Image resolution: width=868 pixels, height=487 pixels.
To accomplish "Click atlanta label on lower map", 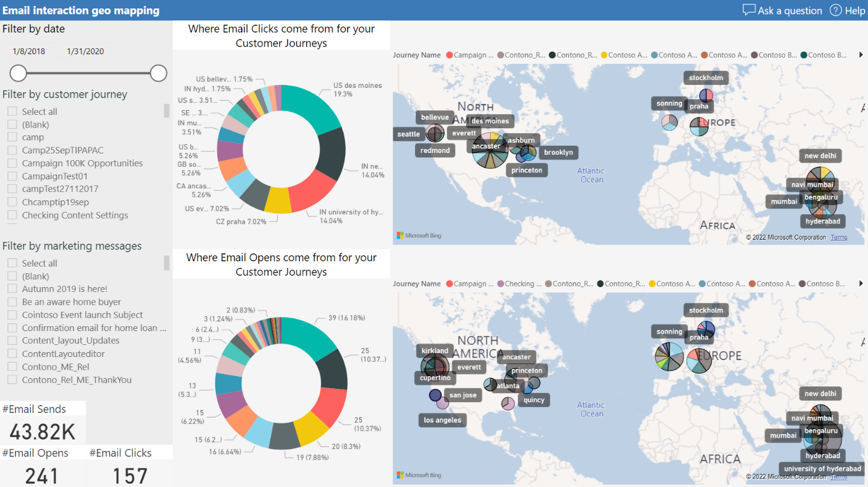I will [x=508, y=386].
